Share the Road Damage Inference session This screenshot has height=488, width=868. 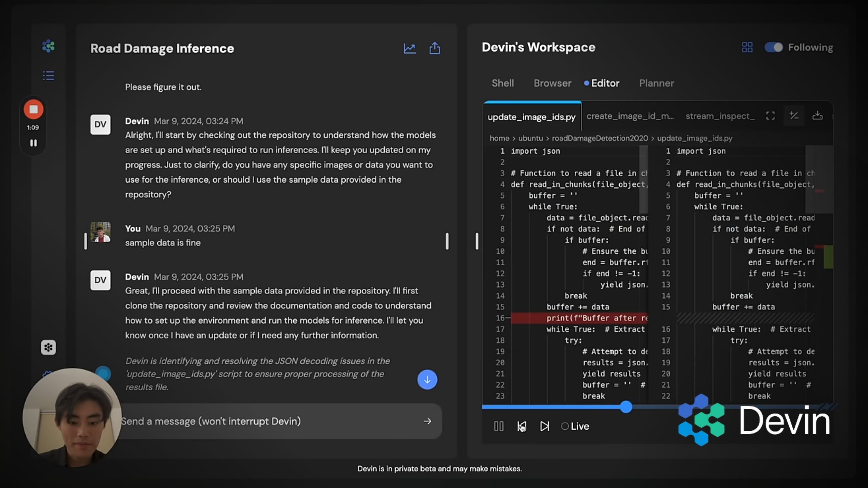(x=435, y=48)
